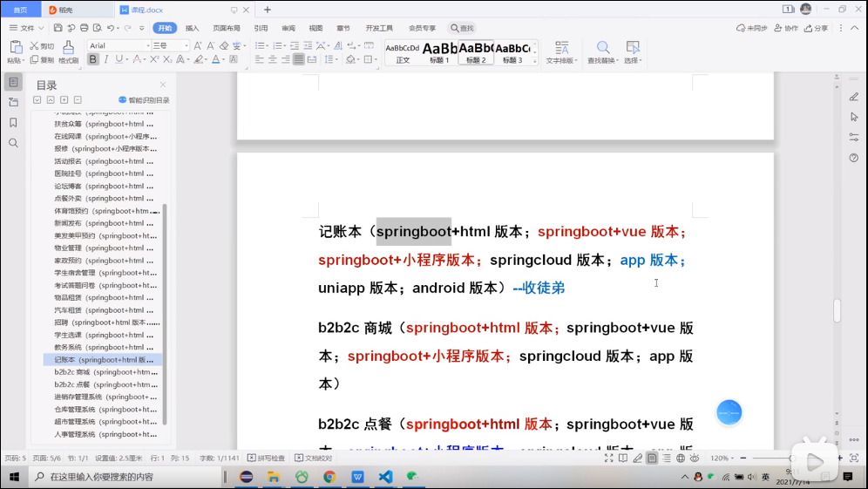Center align the paragraph
This screenshot has width=868, height=489.
[273, 59]
